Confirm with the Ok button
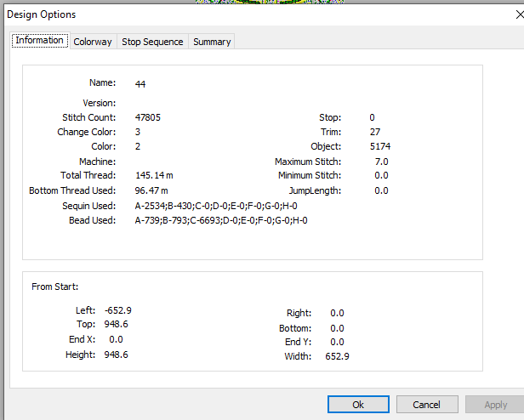Screen dimensions: 524x420 point(358,405)
